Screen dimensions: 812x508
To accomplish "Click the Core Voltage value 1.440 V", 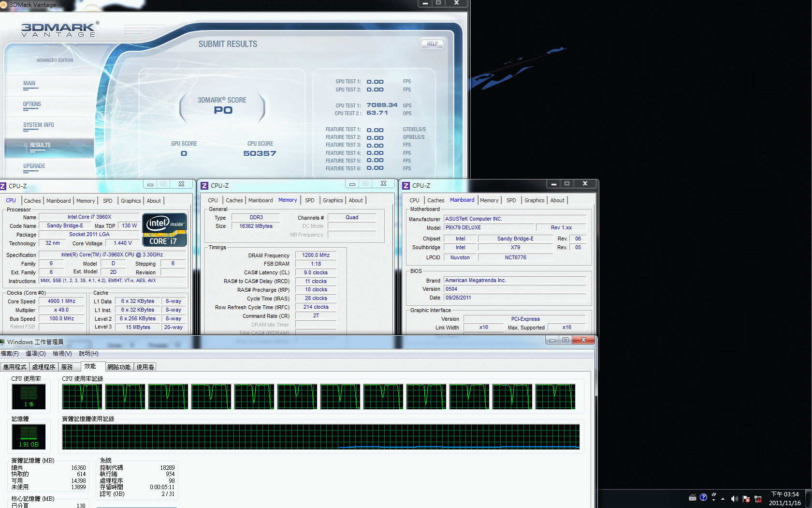I will point(123,243).
